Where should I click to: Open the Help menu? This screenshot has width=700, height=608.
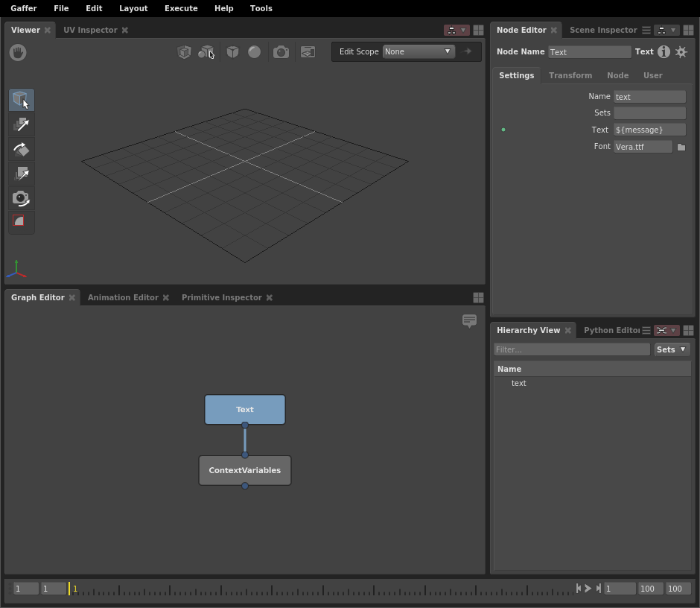click(x=223, y=8)
